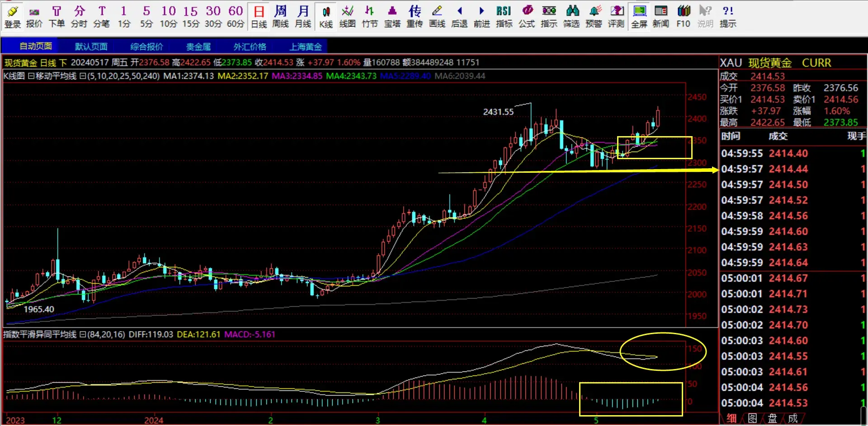This screenshot has height=426, width=868.
Task: Open F10 instrument information
Action: (683, 16)
